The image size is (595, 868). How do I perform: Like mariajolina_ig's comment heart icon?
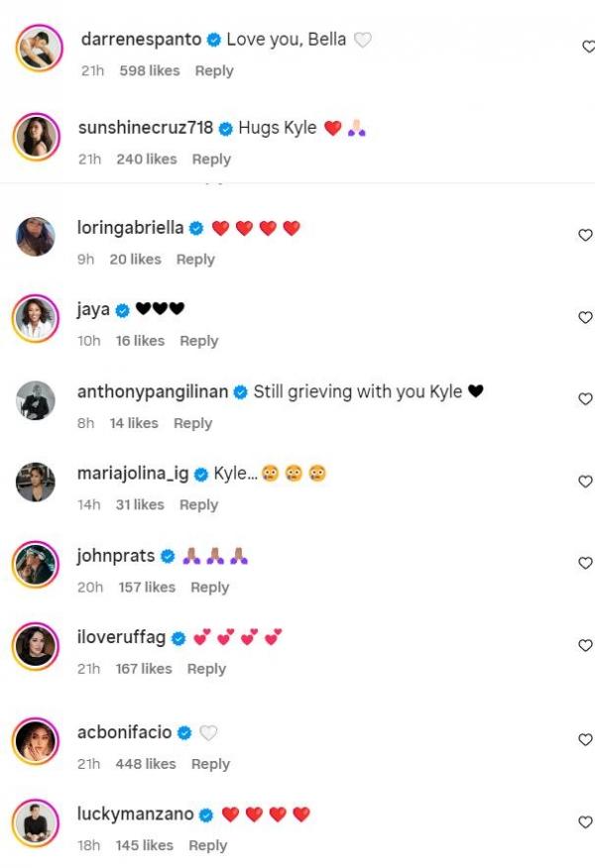(585, 481)
